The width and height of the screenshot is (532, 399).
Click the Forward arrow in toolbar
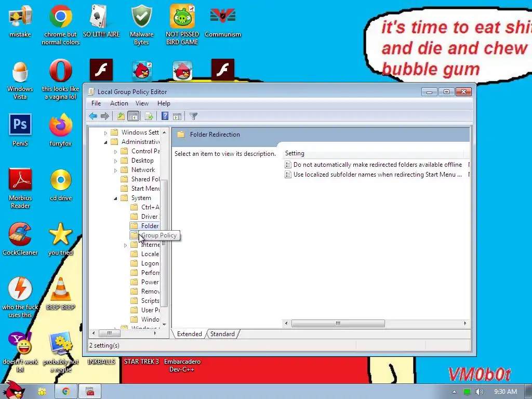pos(105,116)
